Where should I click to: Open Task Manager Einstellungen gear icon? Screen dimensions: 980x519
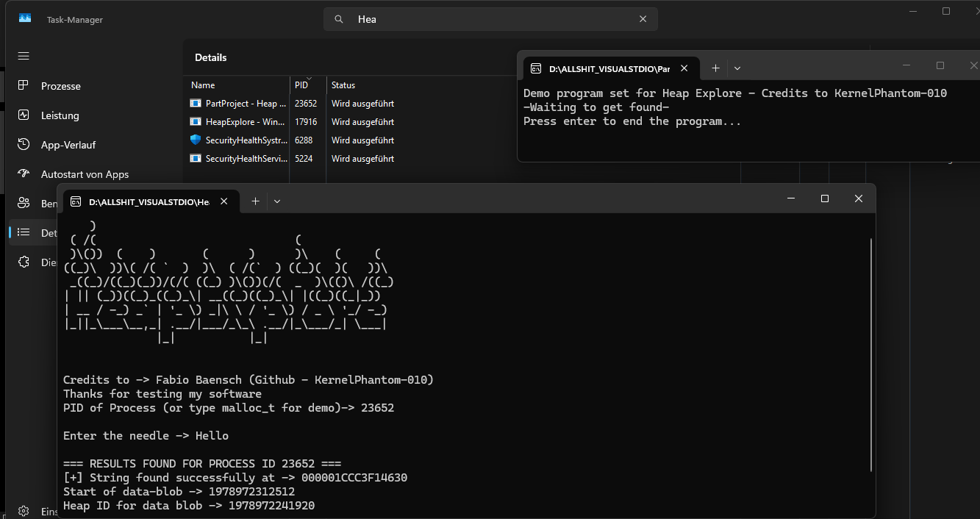tap(24, 511)
